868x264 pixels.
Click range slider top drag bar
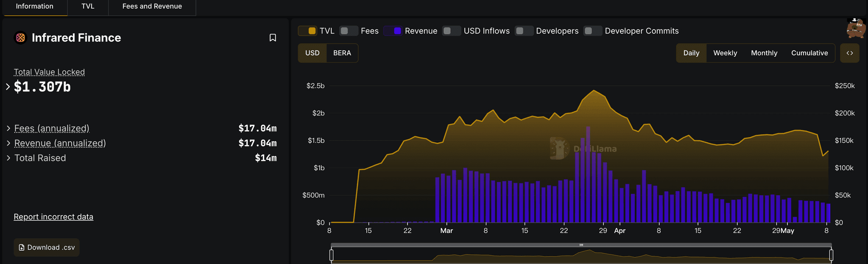[581, 245]
